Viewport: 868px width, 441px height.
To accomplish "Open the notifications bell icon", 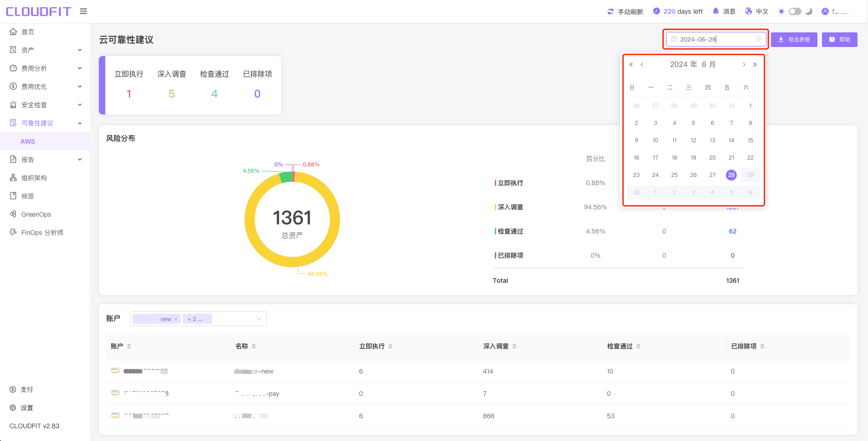I will pyautogui.click(x=716, y=11).
